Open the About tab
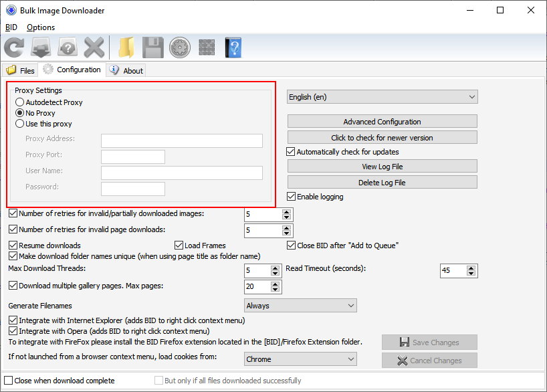547x392 pixels. coord(126,70)
